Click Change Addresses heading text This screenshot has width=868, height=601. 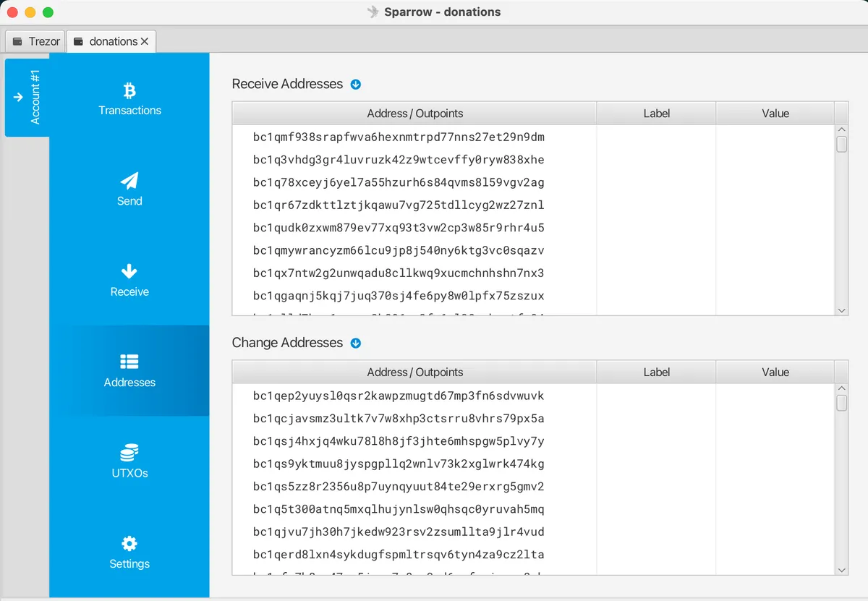(287, 343)
